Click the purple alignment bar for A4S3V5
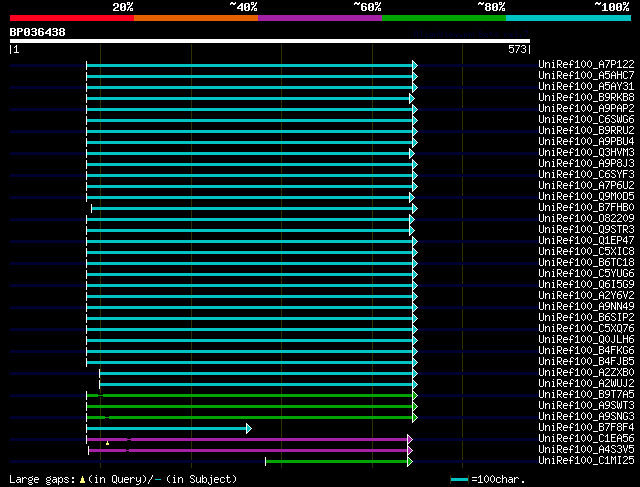 click(248, 451)
